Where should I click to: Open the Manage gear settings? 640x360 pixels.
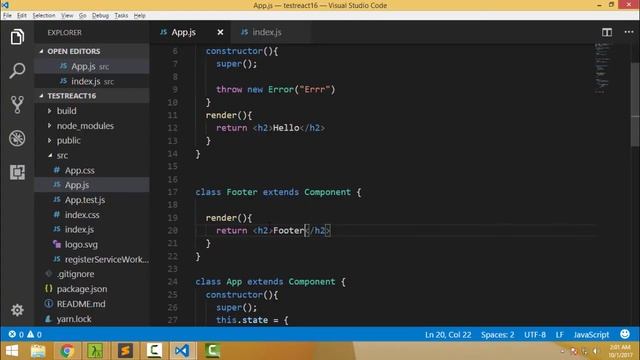[x=17, y=310]
